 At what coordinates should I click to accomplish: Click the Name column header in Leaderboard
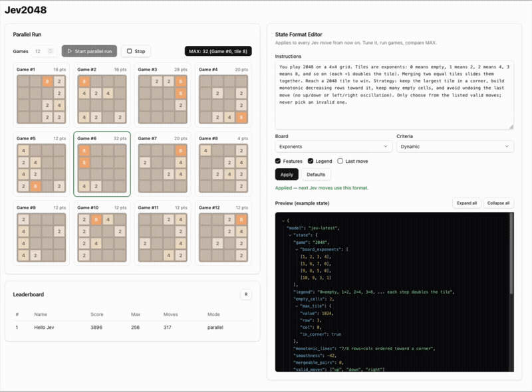click(x=41, y=314)
